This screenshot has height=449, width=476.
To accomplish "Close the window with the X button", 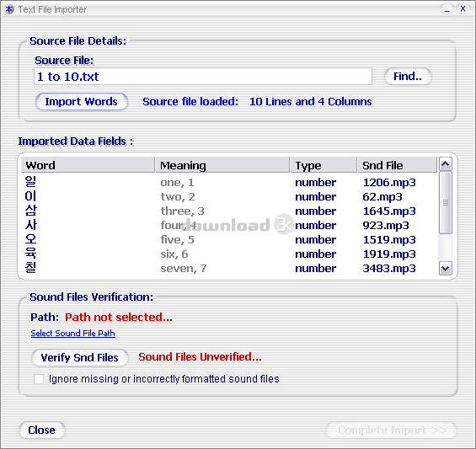I will click(x=463, y=9).
